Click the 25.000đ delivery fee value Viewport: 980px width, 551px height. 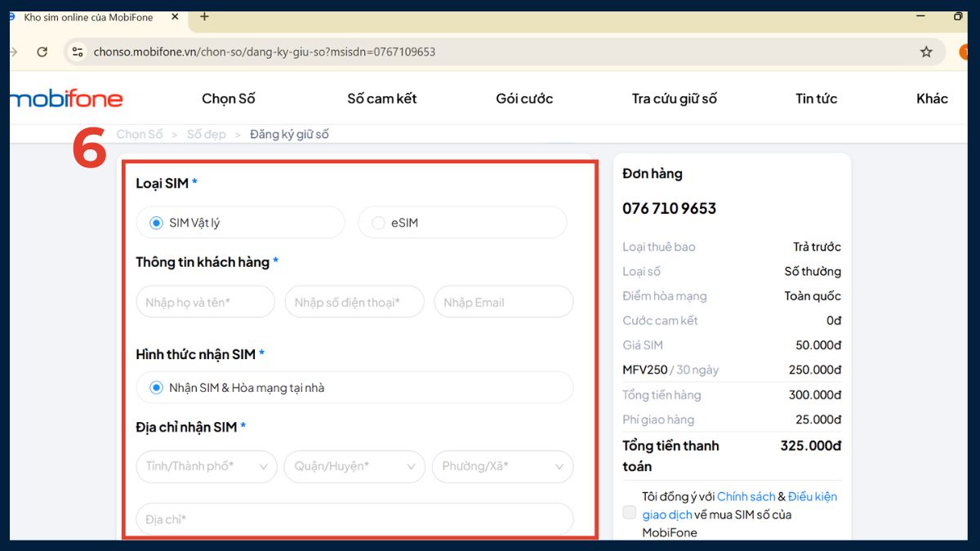[x=818, y=420]
